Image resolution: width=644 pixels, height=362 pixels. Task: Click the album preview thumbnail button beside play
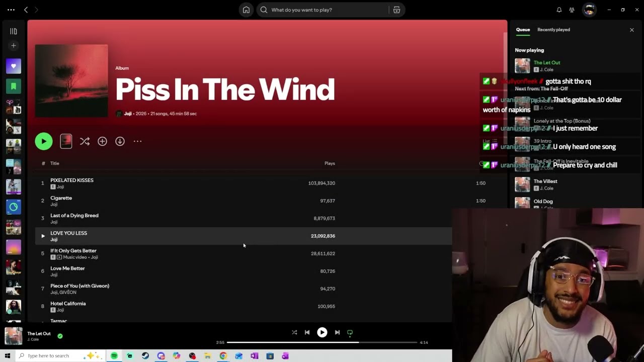pyautogui.click(x=66, y=141)
